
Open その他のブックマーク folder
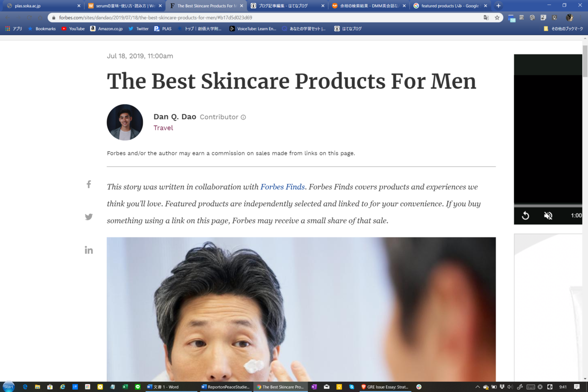(x=563, y=29)
